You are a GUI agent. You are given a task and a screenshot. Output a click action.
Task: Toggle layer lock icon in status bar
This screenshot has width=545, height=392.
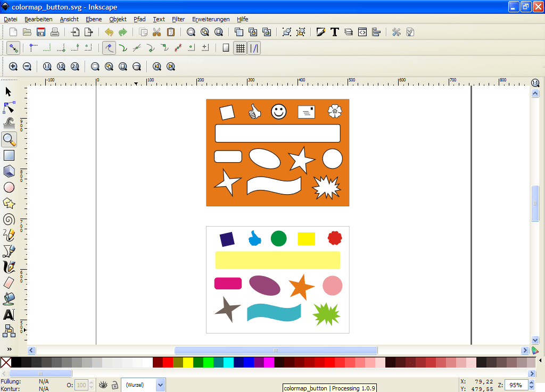tap(115, 385)
